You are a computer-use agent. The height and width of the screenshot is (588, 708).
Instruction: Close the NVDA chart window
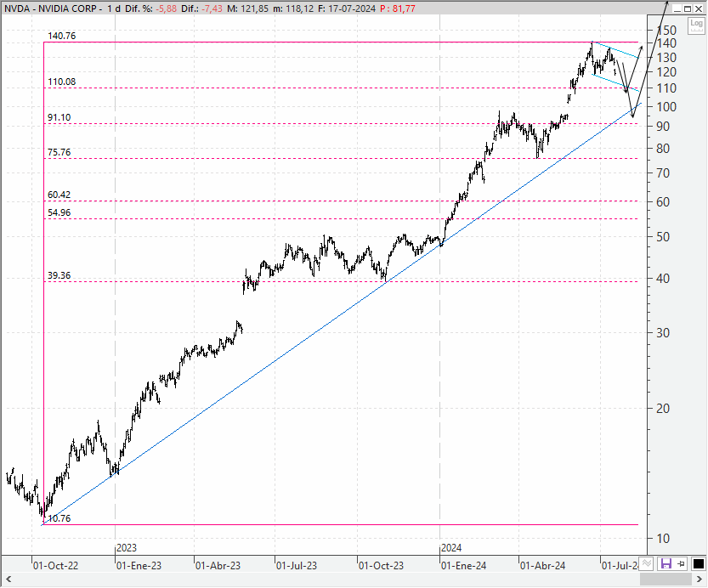(x=699, y=8)
